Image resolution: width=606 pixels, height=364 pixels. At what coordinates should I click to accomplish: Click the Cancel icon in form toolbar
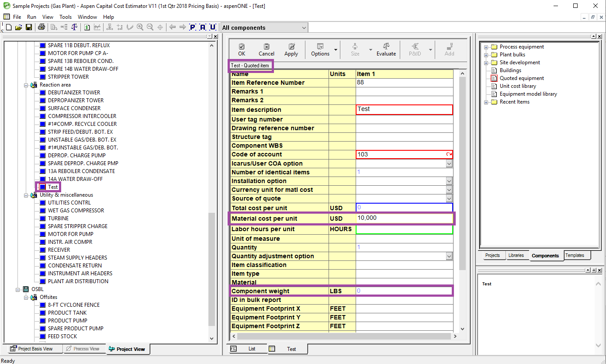(x=266, y=49)
